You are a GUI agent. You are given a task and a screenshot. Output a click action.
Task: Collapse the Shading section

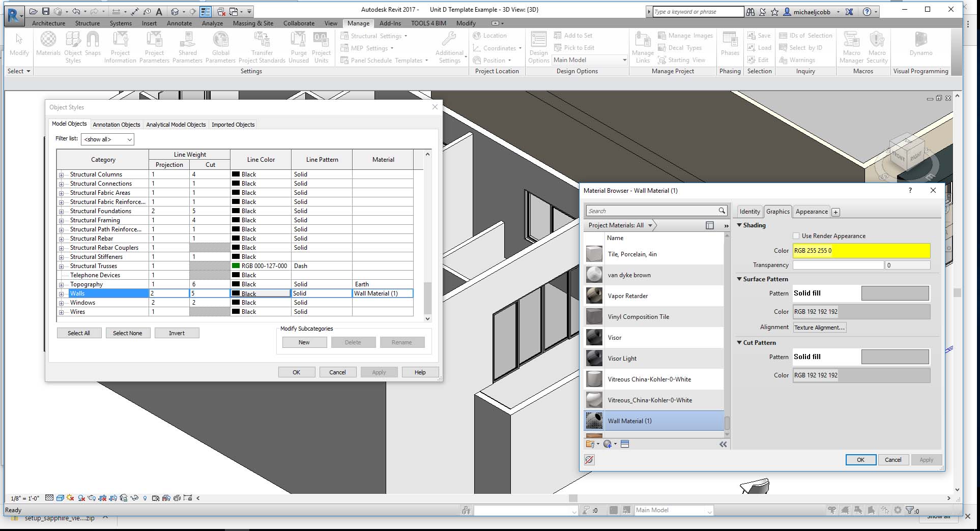[740, 225]
